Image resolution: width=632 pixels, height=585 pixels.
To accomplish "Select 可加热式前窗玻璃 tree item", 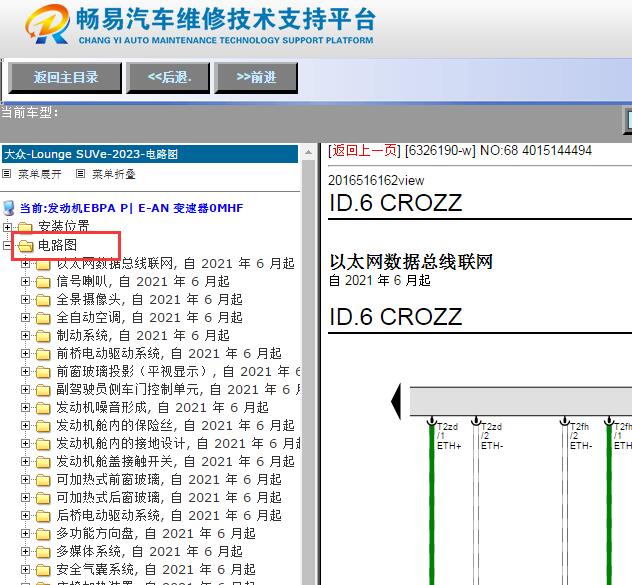I will pos(169,479).
